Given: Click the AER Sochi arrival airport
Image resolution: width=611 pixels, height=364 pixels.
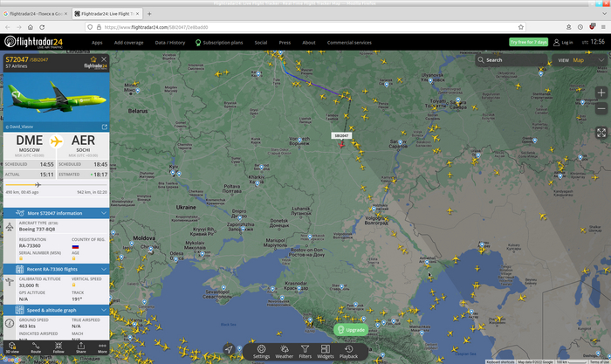Looking at the screenshot, I should [83, 144].
